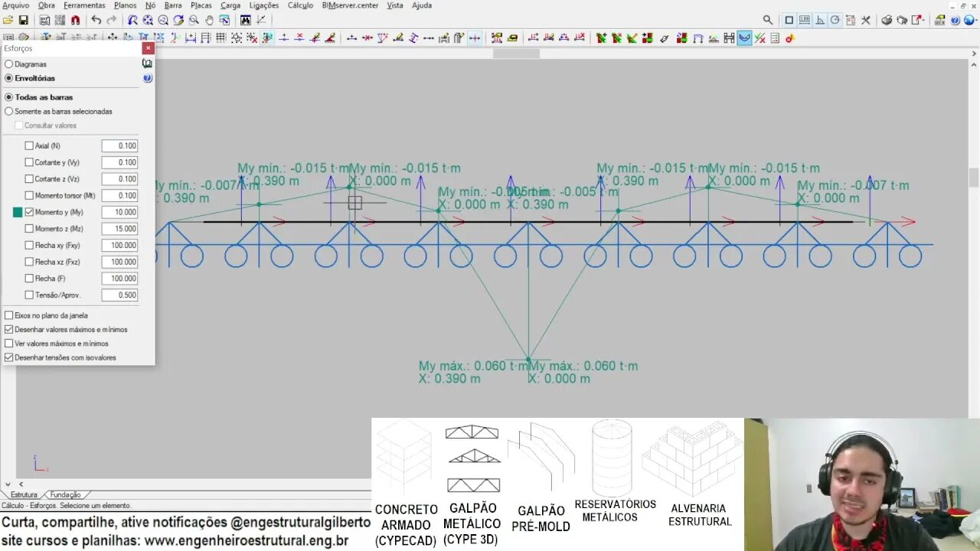The image size is (980, 551).
Task: Open the crossed tools settings icon
Action: click(x=866, y=20)
